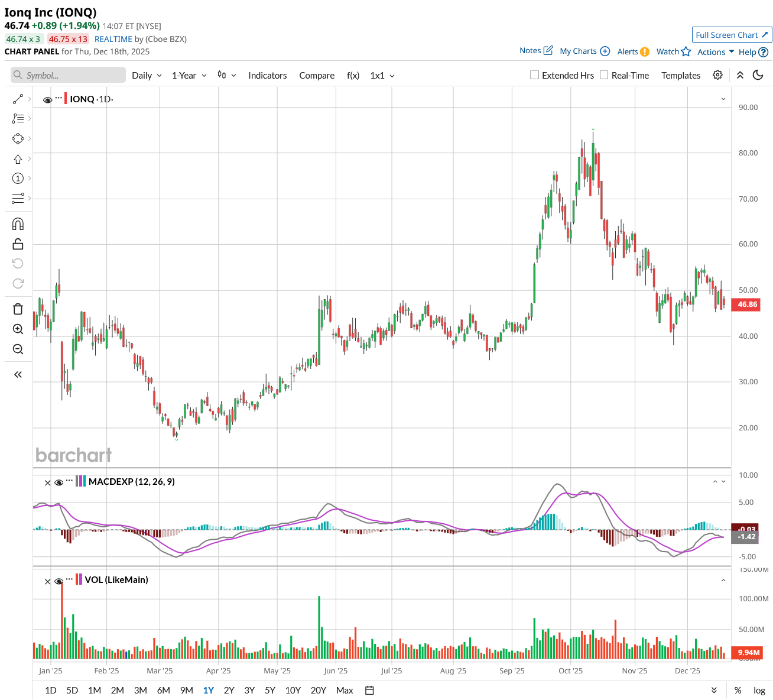This screenshot has width=773, height=700.
Task: Expand the bottom bar double chevron
Action: (x=714, y=690)
